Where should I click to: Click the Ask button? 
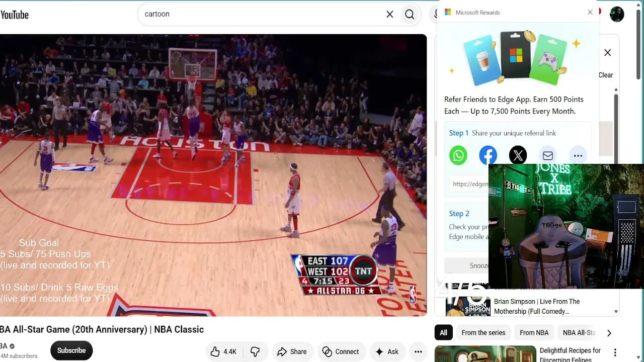tap(387, 352)
